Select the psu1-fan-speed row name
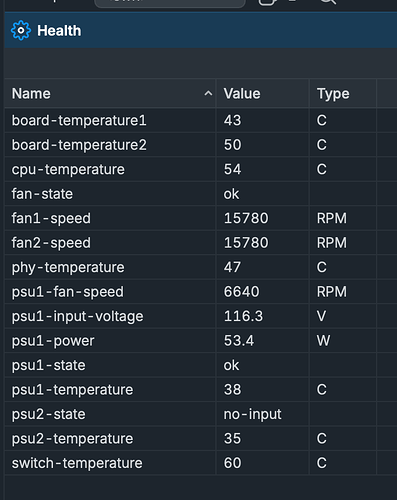Viewport: 397px width, 500px height. [x=68, y=292]
